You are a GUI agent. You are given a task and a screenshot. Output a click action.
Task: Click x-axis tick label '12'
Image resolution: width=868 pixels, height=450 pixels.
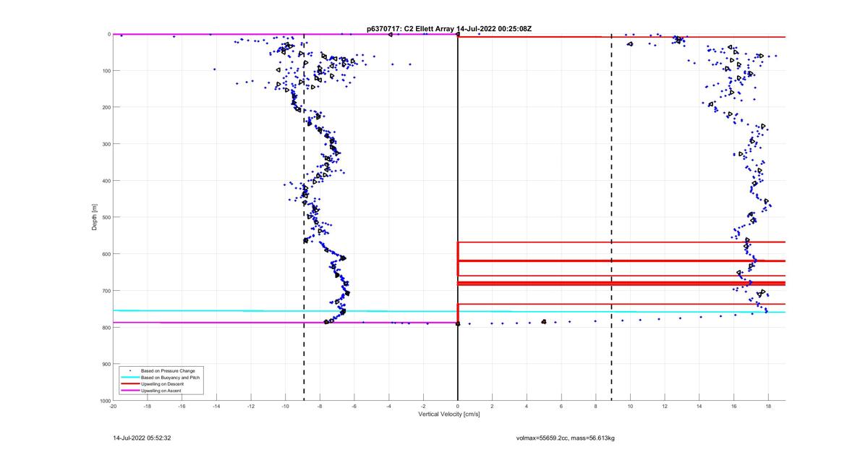(x=665, y=406)
